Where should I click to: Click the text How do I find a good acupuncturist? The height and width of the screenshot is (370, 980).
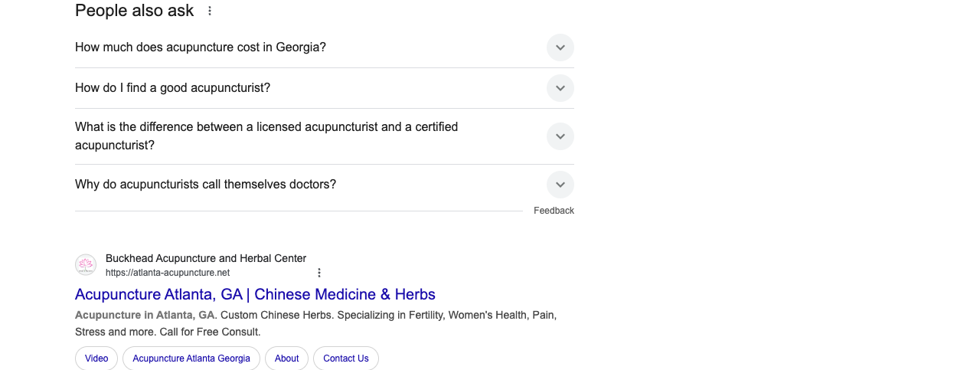(x=172, y=88)
